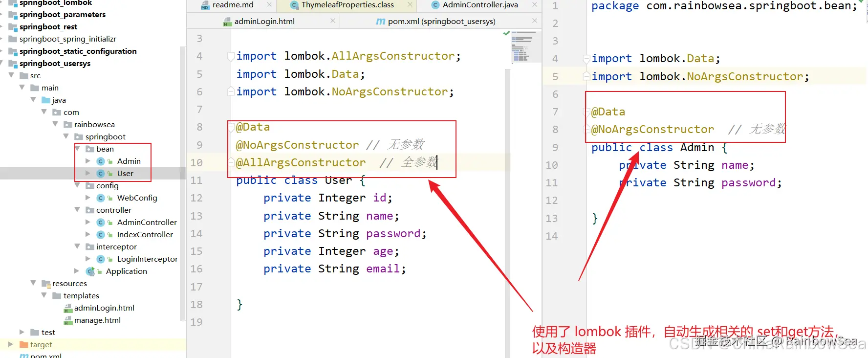868x358 pixels.
Task: Select springboot_static_configuration module
Action: coord(78,51)
